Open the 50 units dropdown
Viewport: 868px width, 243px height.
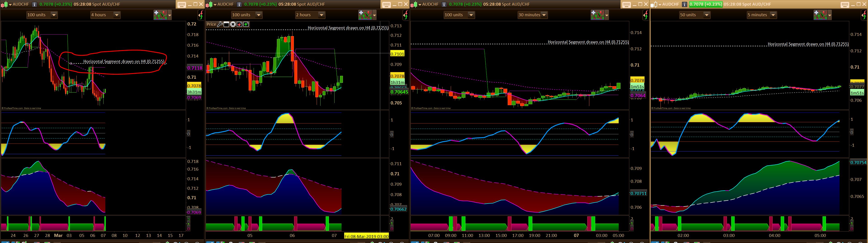click(707, 15)
